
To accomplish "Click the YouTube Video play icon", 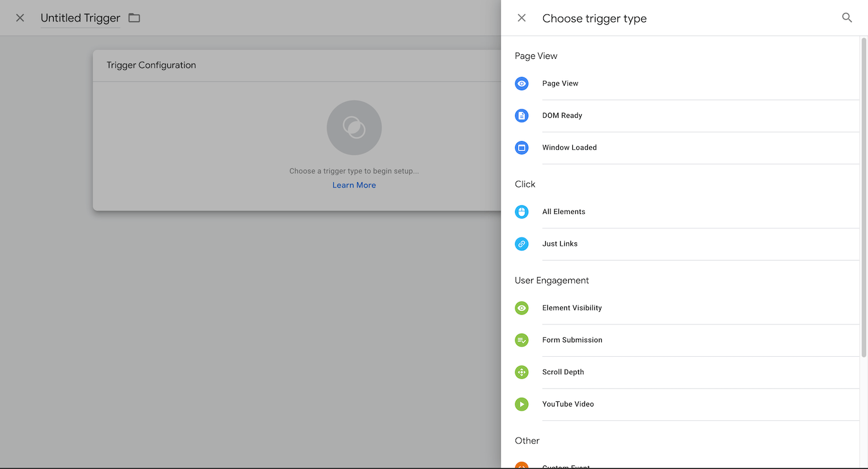I will tap(521, 404).
